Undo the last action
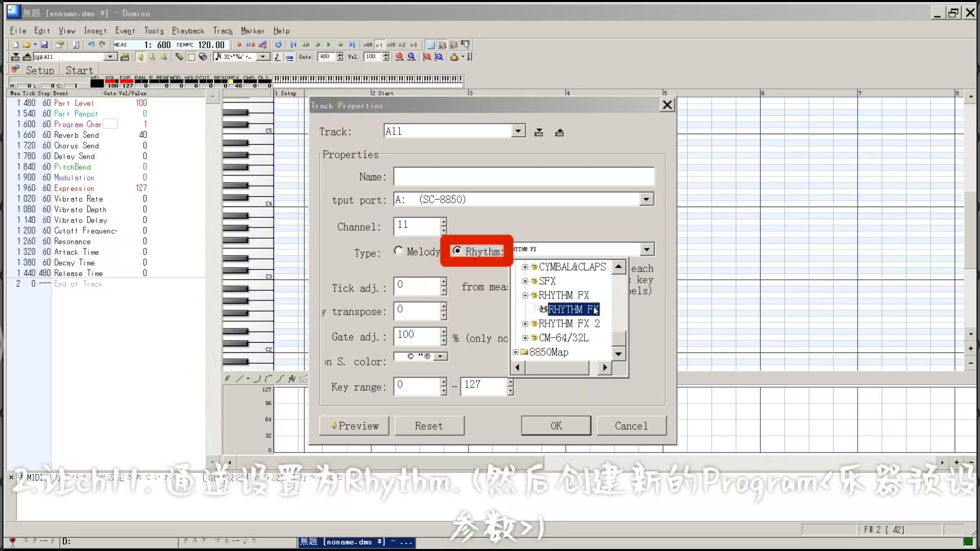Screen dimensions: 980x551 pos(91,45)
